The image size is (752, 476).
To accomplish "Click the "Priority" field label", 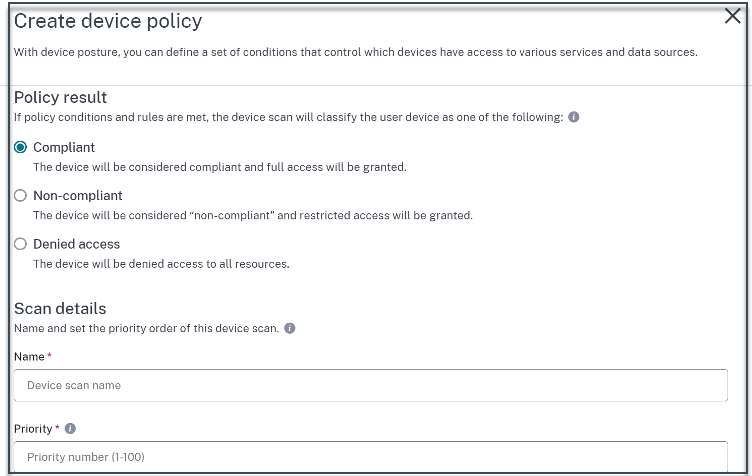I will tap(33, 429).
